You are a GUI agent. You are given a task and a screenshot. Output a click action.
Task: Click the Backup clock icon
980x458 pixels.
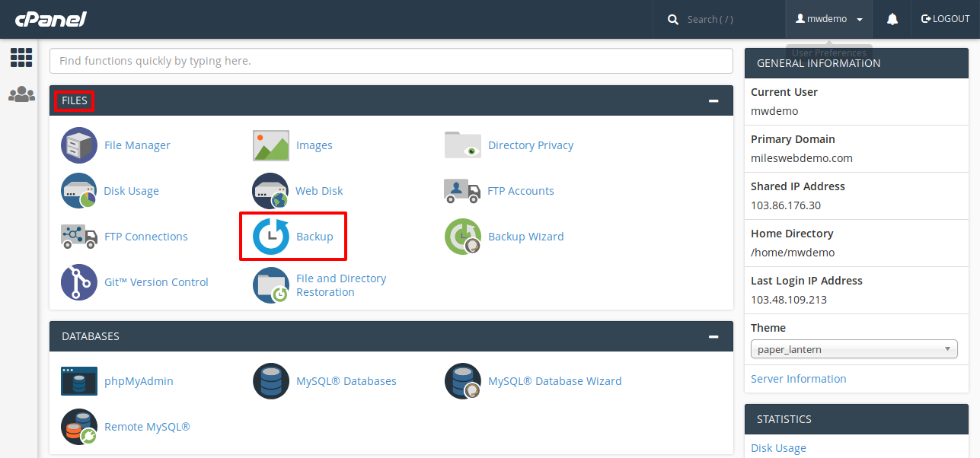(271, 237)
